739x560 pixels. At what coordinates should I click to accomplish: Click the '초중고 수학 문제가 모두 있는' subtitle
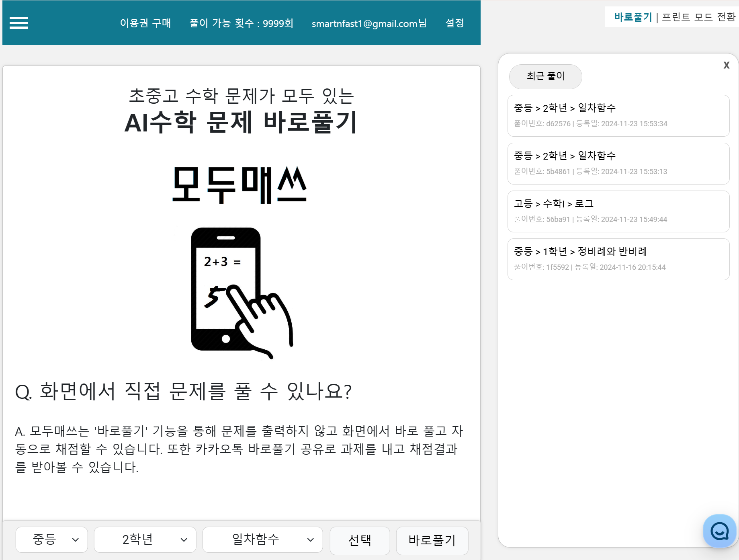(241, 96)
